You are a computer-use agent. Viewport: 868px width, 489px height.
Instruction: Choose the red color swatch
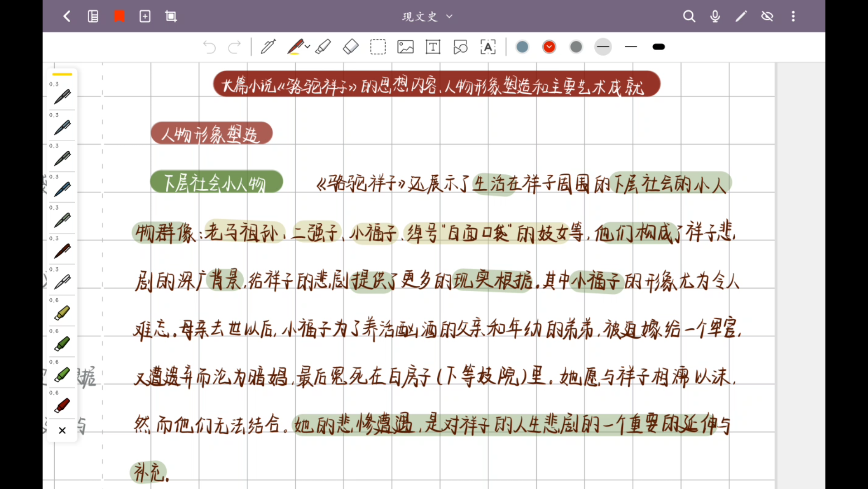(549, 47)
